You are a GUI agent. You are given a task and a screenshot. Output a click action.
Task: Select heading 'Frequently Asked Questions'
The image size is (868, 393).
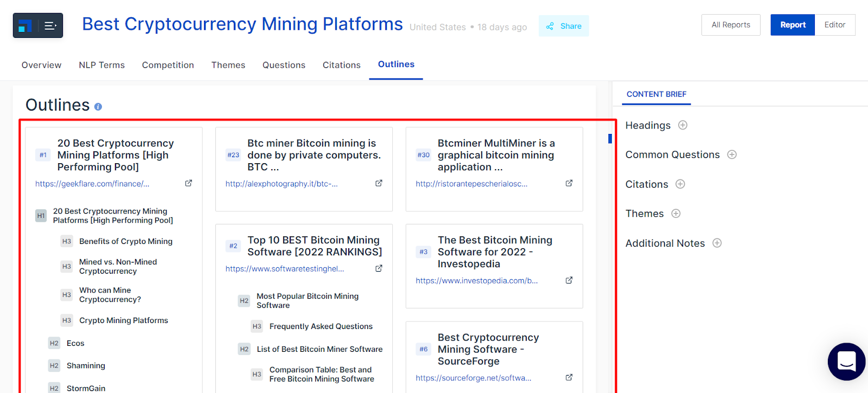(321, 326)
